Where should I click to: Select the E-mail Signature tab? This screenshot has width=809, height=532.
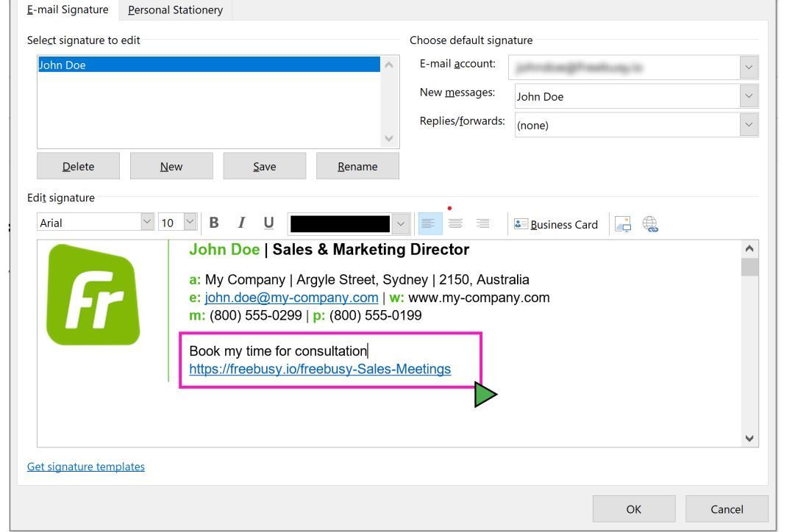pos(68,10)
